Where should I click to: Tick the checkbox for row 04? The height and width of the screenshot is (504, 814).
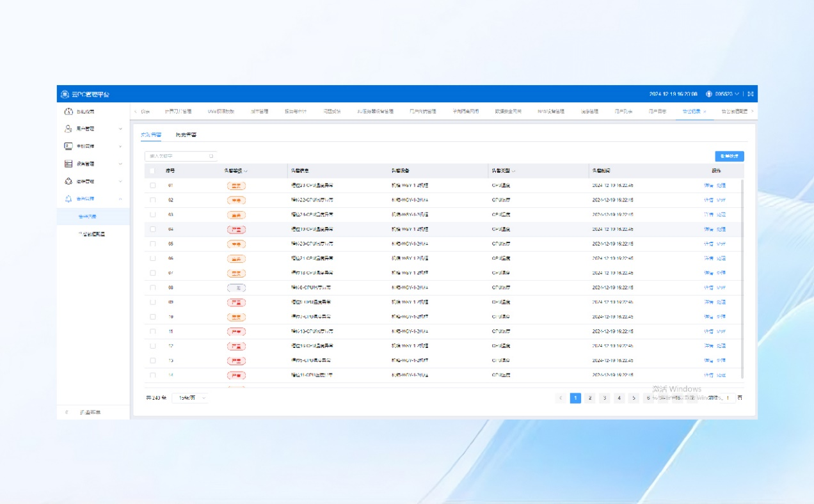[x=152, y=229]
